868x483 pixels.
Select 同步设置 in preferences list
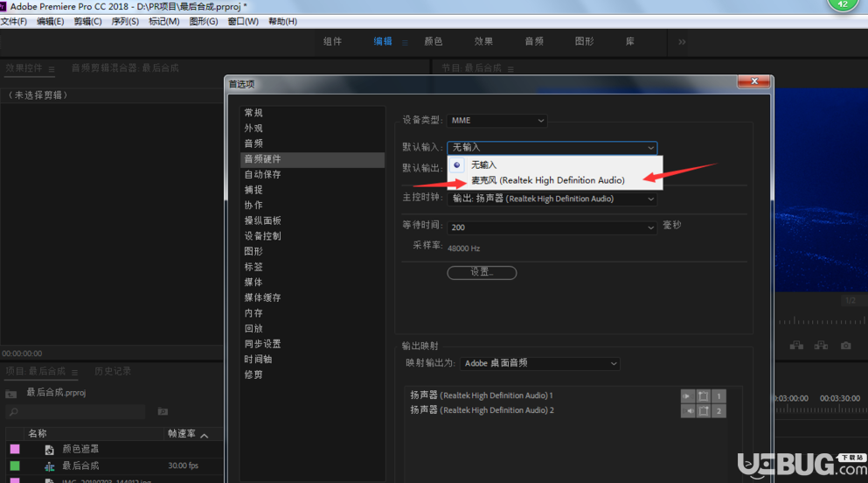click(263, 344)
